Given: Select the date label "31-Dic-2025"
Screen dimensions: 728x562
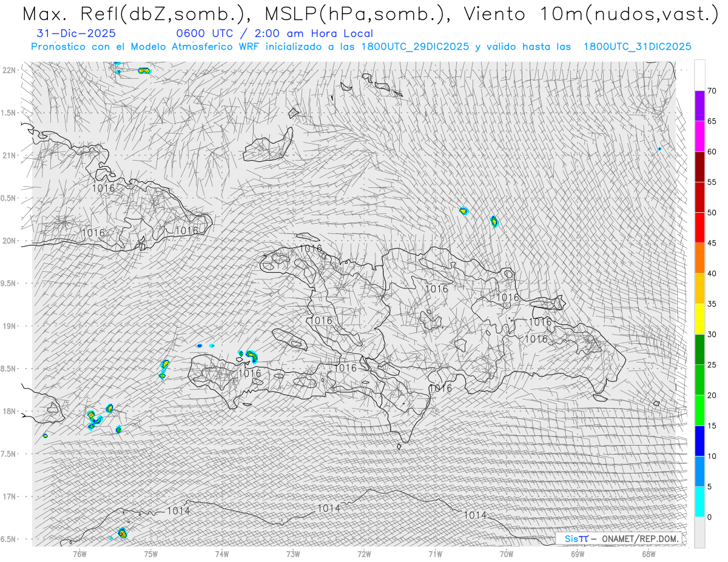Looking at the screenshot, I should [76, 34].
